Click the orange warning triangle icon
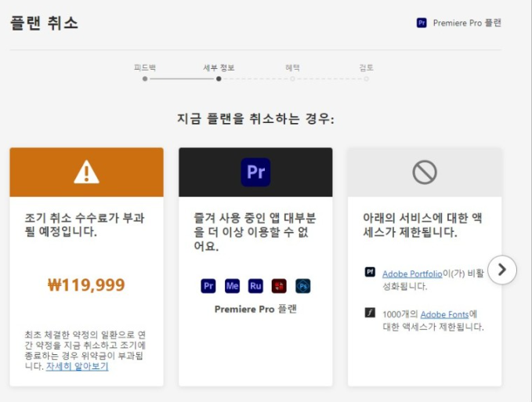The width and height of the screenshot is (532, 402). [x=86, y=172]
